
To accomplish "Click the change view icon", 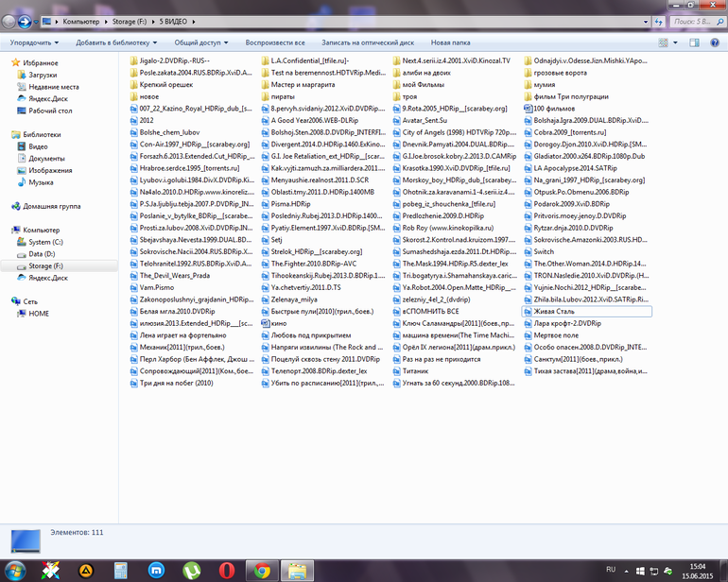I will click(664, 43).
